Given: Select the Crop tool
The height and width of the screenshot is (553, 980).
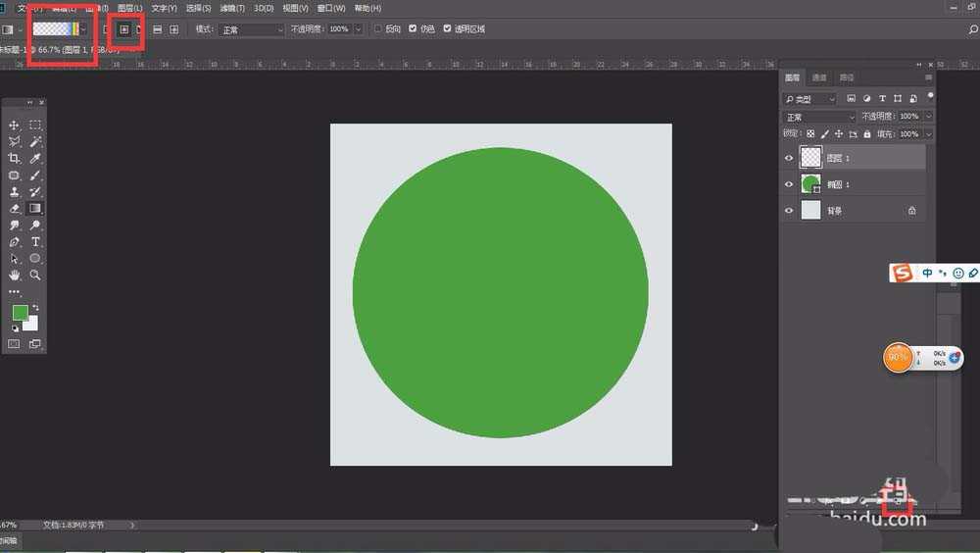Looking at the screenshot, I should 14,159.
